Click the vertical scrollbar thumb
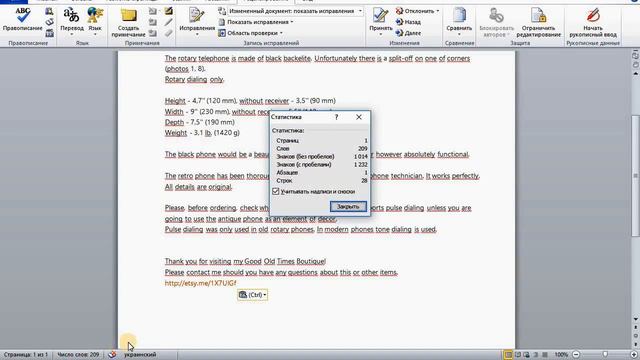This screenshot has width=640, height=360. pos(636,176)
